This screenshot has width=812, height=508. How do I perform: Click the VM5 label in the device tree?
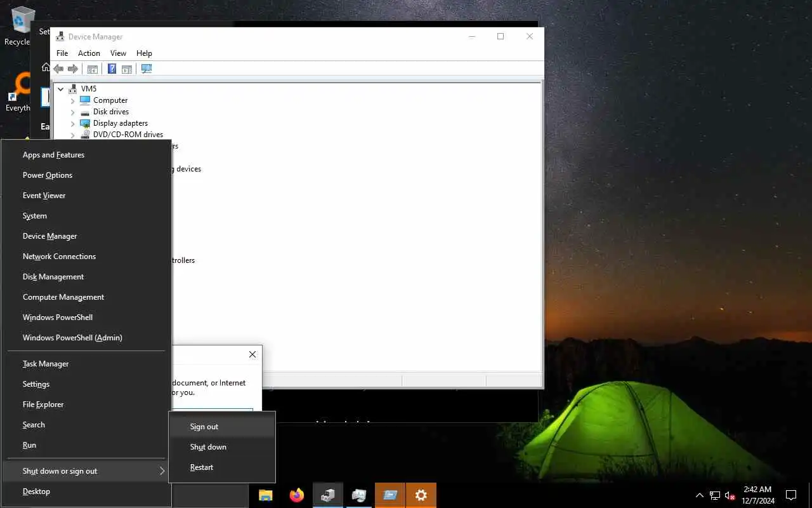(x=89, y=89)
